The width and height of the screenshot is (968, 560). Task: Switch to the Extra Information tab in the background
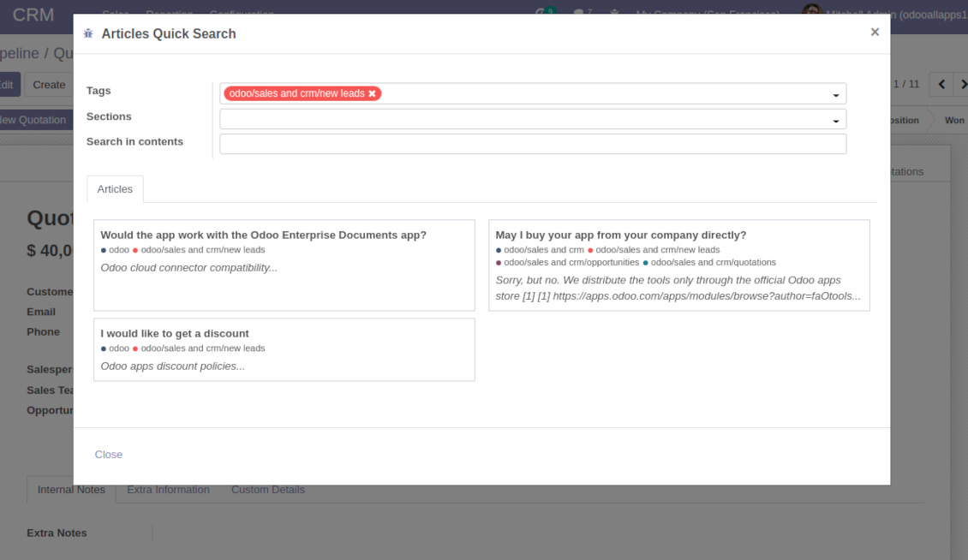click(x=168, y=490)
